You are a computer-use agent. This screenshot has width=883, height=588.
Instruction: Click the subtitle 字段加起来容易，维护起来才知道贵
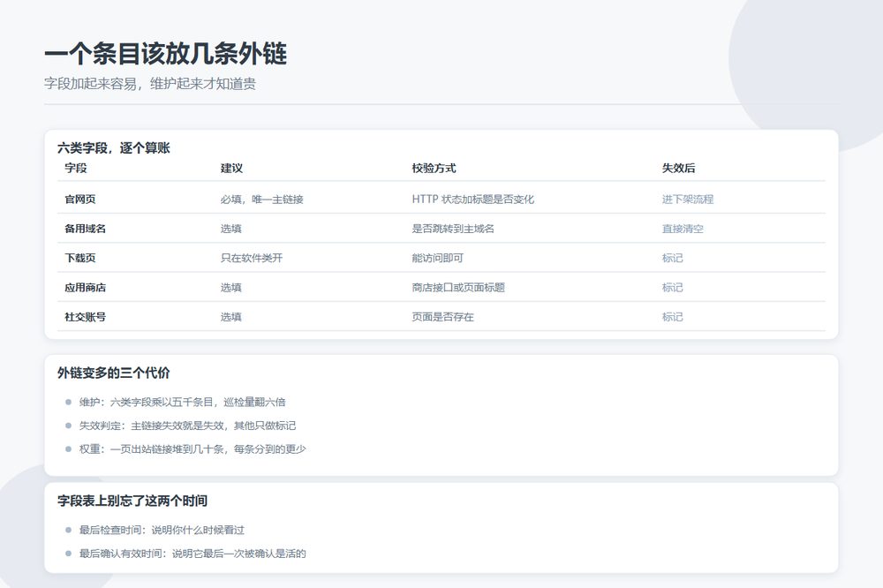point(150,84)
